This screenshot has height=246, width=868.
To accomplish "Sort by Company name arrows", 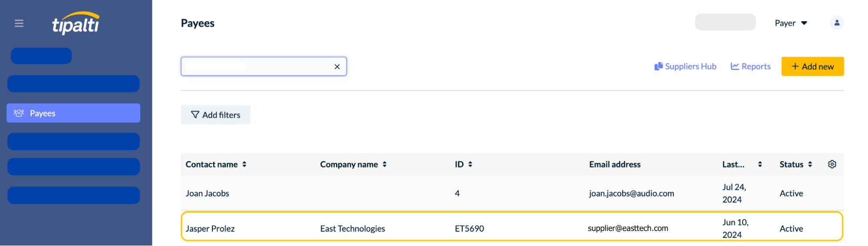I will tap(384, 164).
